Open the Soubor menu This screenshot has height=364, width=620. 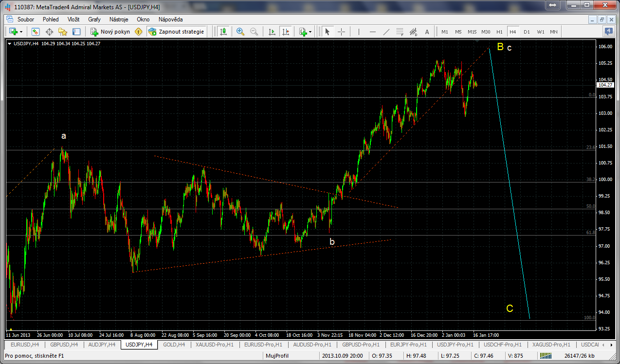(26, 19)
